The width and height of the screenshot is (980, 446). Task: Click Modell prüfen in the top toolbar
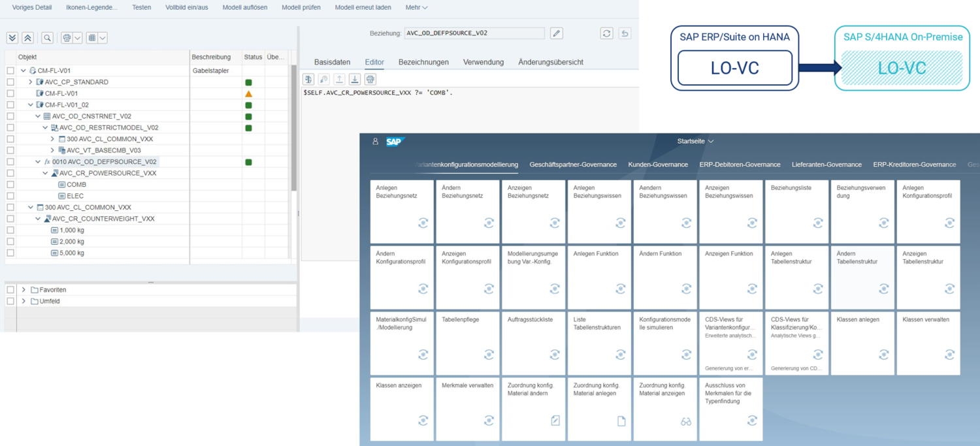tap(301, 8)
